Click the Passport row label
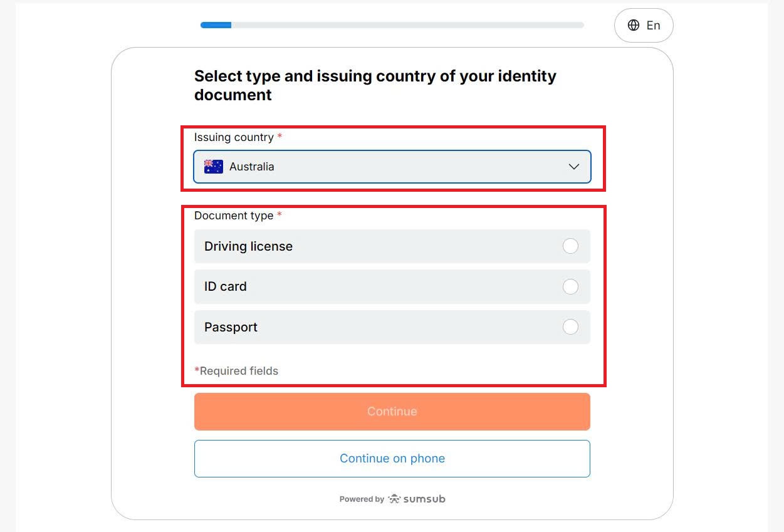The height and width of the screenshot is (532, 784). (x=230, y=327)
